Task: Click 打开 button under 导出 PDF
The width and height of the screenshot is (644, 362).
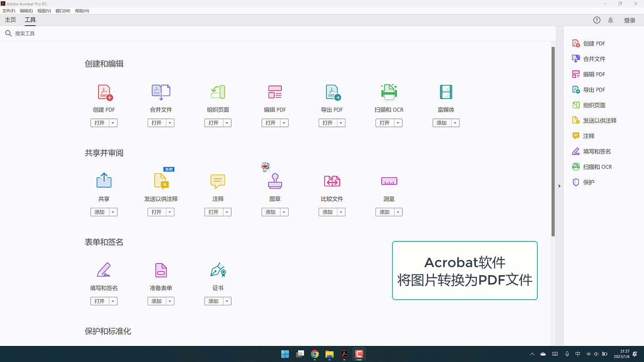Action: tap(328, 123)
